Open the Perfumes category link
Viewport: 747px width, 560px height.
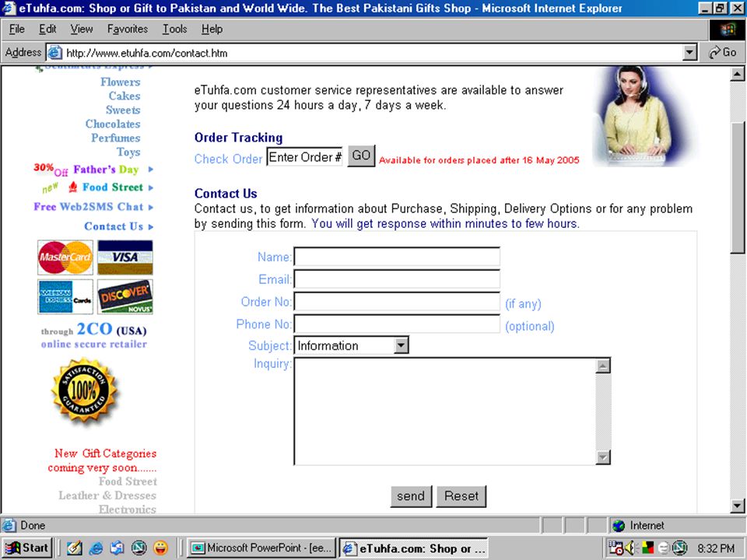(x=116, y=138)
